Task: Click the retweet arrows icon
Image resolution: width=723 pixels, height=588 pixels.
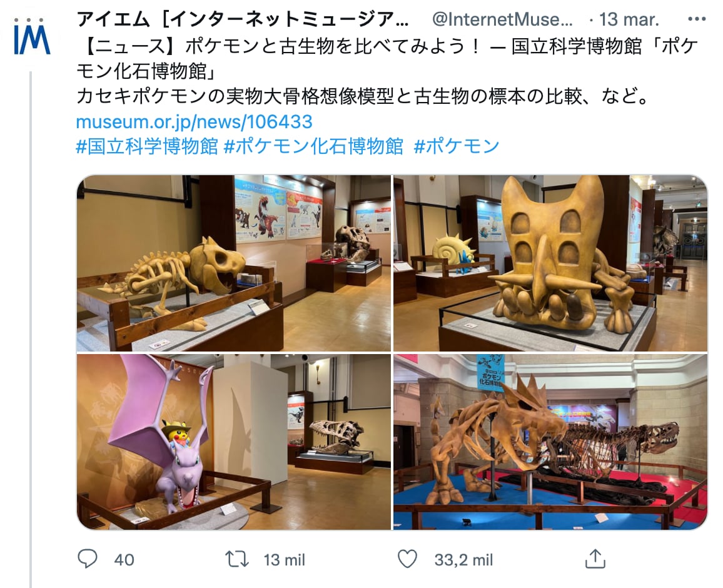Action: point(237,559)
